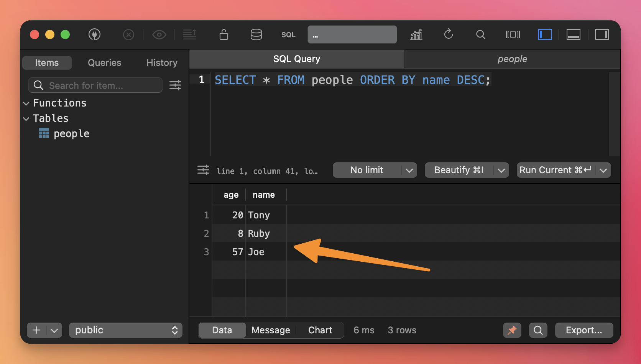The width and height of the screenshot is (641, 364).
Task: Toggle the right sidebar panel
Action: pyautogui.click(x=602, y=35)
